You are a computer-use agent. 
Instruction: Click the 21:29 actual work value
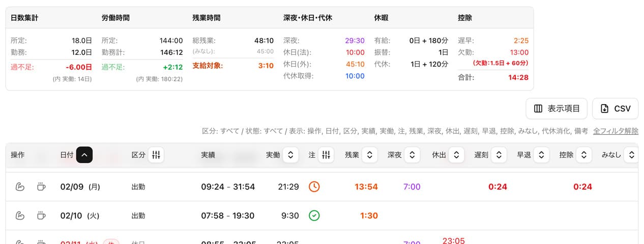288,187
